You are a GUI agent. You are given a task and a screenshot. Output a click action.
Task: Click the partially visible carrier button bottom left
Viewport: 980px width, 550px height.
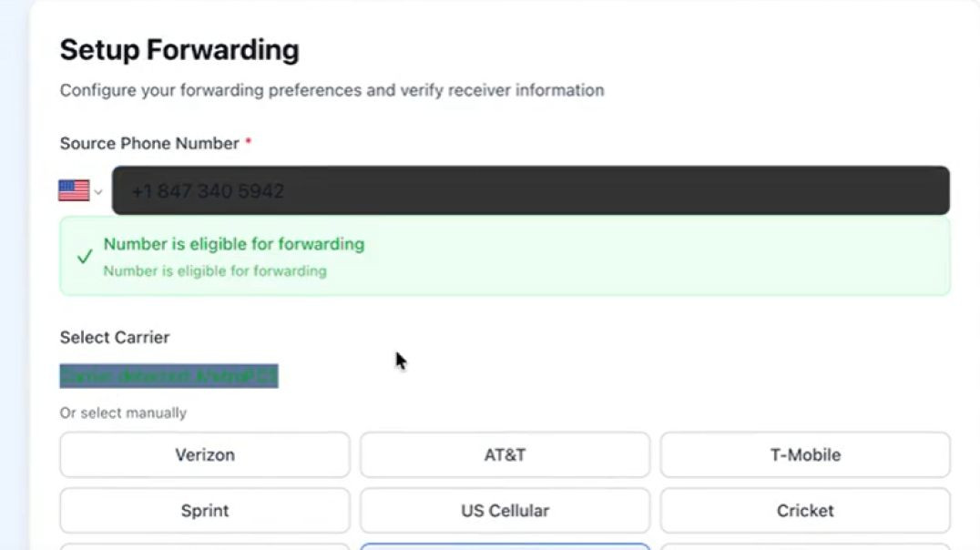(x=204, y=545)
